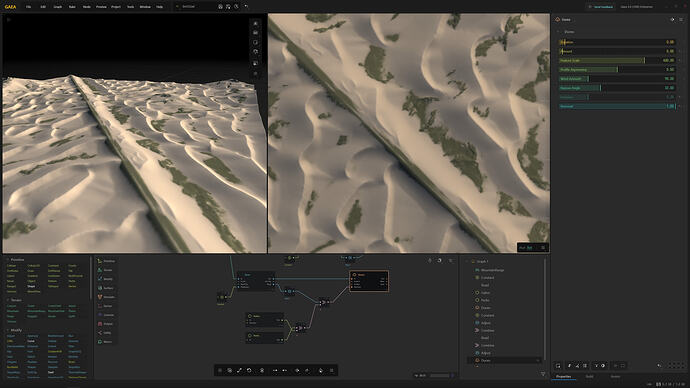690x388 pixels.
Task: Click last icon in graph bottom toolbar
Action: (x=332, y=370)
